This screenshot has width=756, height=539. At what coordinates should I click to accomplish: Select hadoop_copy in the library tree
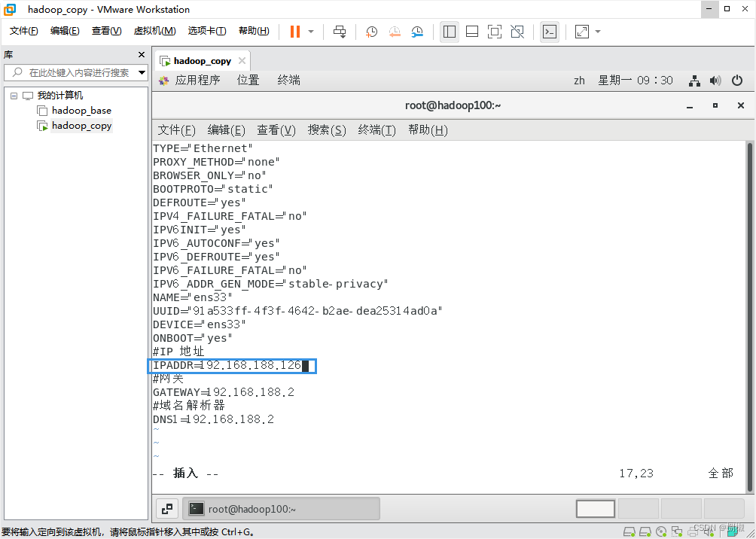(81, 126)
